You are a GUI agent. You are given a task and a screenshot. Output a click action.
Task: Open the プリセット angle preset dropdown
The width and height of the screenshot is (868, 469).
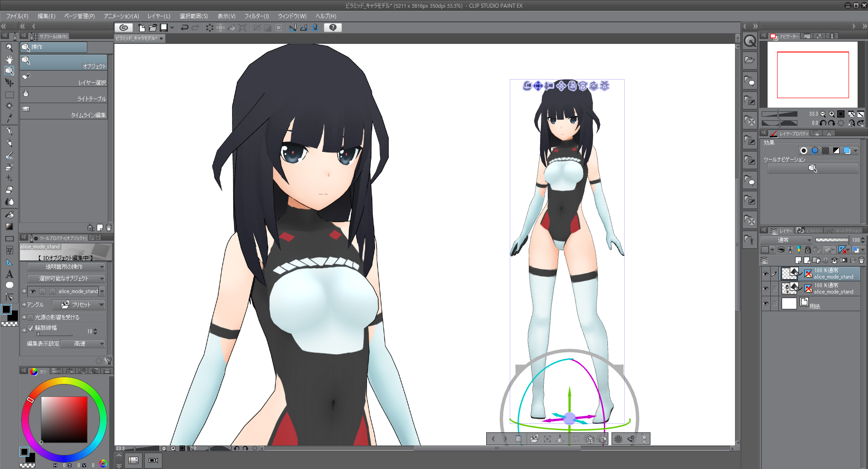[x=79, y=305]
